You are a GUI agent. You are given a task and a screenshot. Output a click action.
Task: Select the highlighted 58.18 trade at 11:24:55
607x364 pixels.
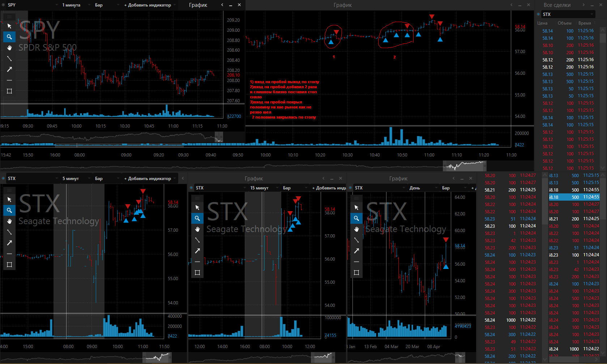[574, 197]
